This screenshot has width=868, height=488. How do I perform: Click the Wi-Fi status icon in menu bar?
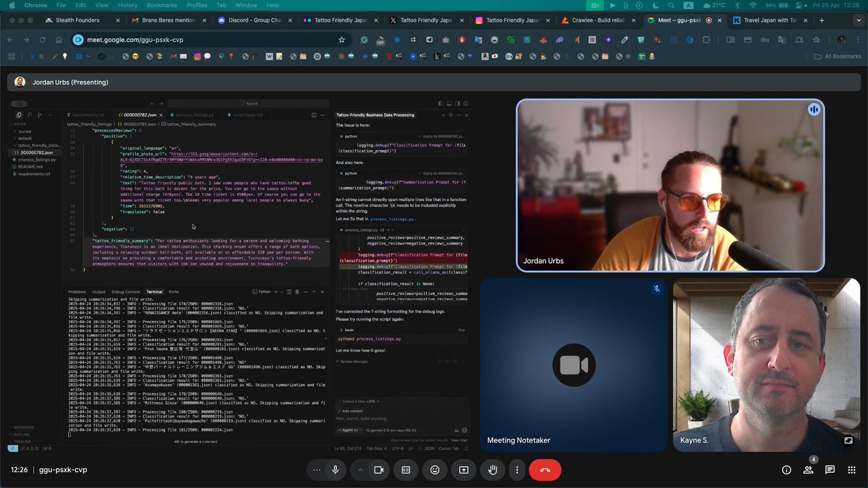coord(752,5)
